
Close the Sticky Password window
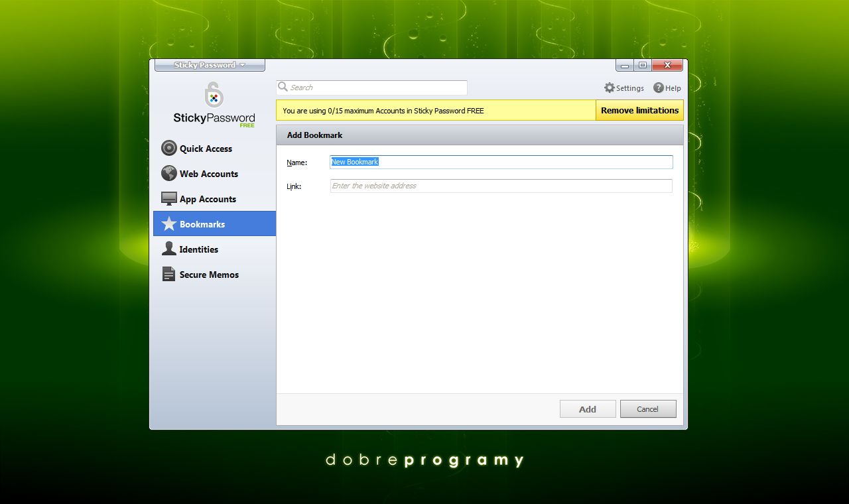tap(667, 65)
